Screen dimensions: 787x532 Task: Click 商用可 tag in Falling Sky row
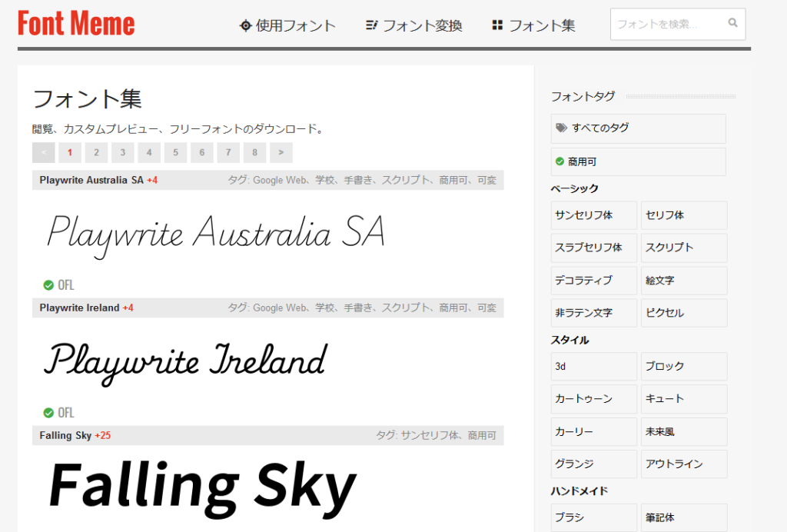point(482,435)
